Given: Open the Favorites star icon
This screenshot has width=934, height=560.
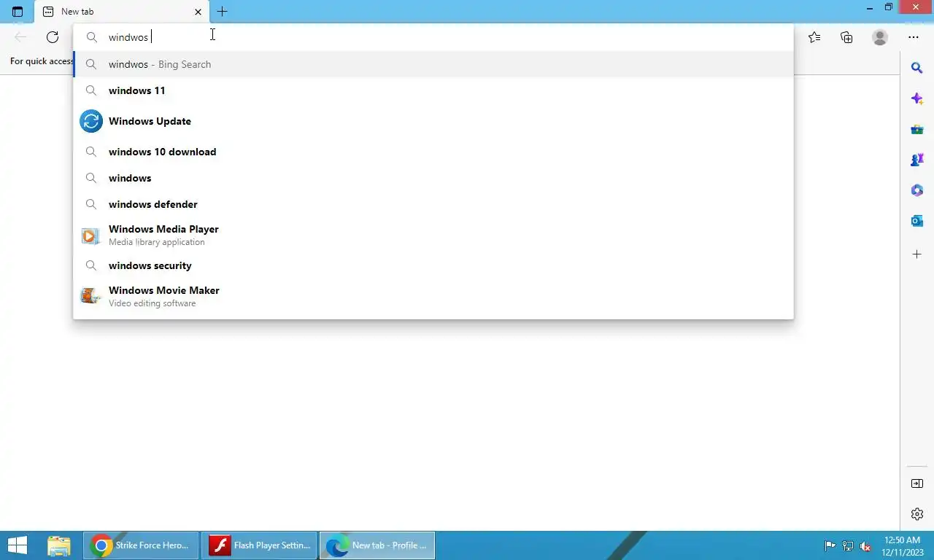Looking at the screenshot, I should click(x=814, y=37).
